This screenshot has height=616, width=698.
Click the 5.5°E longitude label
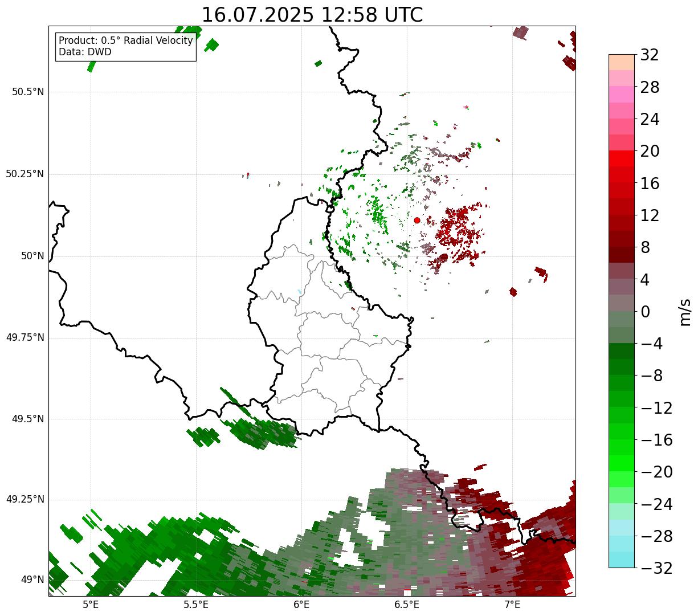pyautogui.click(x=197, y=605)
